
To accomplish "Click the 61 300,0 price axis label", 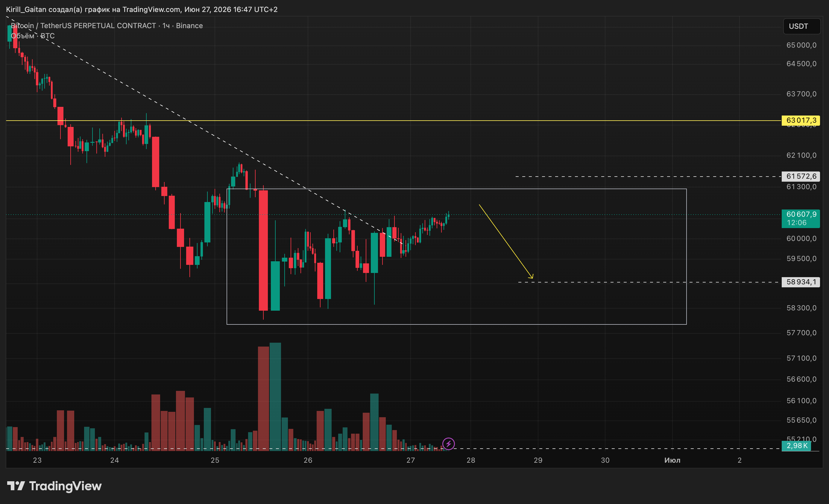I will 801,187.
